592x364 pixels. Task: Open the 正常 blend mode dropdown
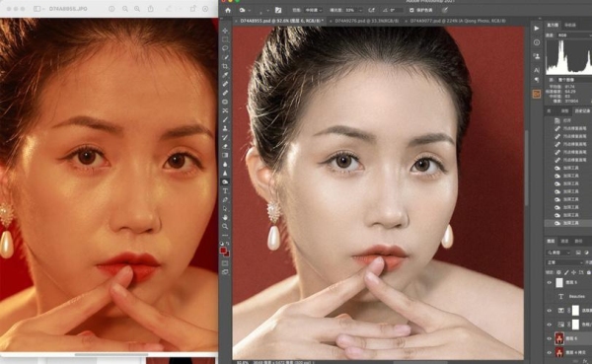click(564, 262)
